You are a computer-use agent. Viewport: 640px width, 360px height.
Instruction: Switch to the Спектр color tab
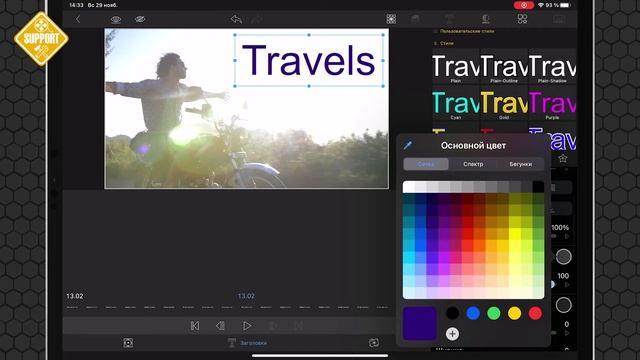473,164
